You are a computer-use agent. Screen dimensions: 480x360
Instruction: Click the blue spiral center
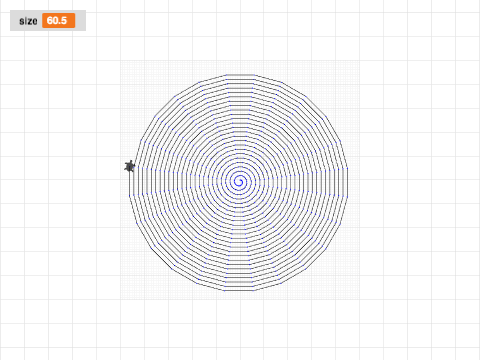point(239,182)
